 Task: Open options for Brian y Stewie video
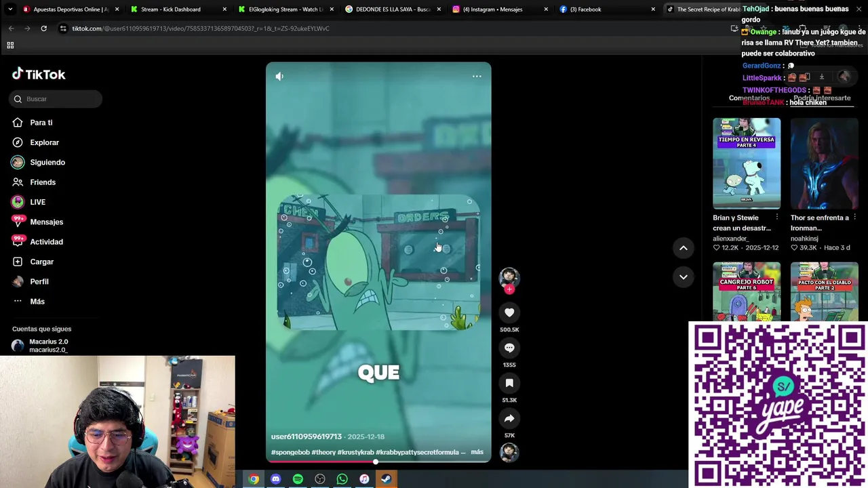pos(777,218)
